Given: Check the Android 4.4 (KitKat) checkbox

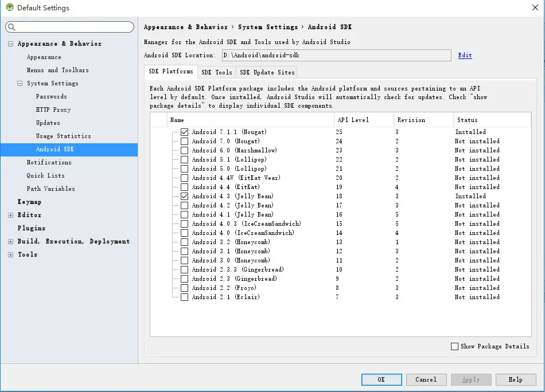Looking at the screenshot, I should [185, 187].
